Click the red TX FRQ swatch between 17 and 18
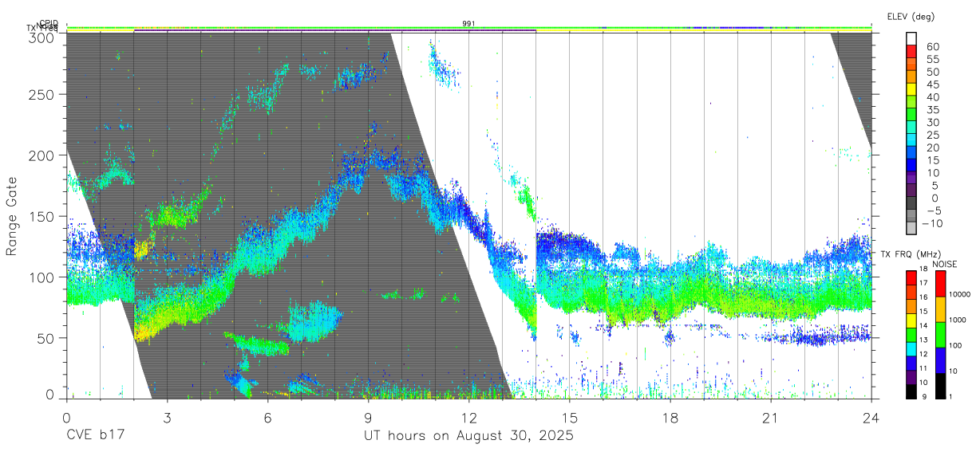Screen dimensions: 980x452 [x=911, y=277]
